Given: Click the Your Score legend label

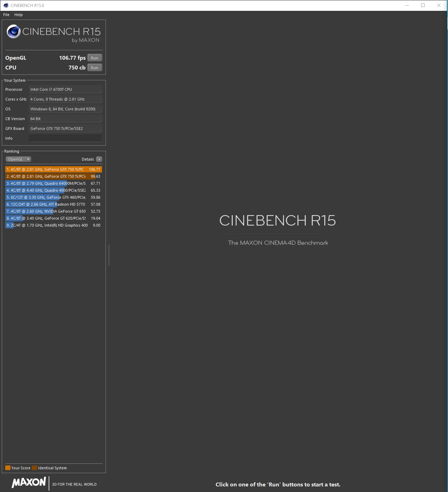Looking at the screenshot, I should tap(21, 468).
